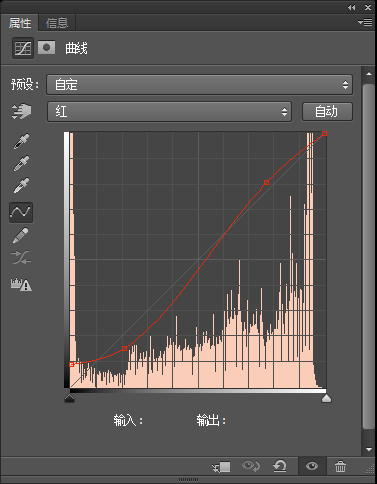Click the layer mask icon

tap(47, 48)
